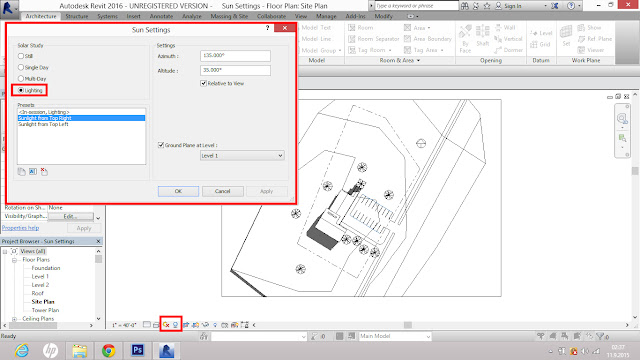
Task: Click the Sun Path off icon
Action: point(166,325)
